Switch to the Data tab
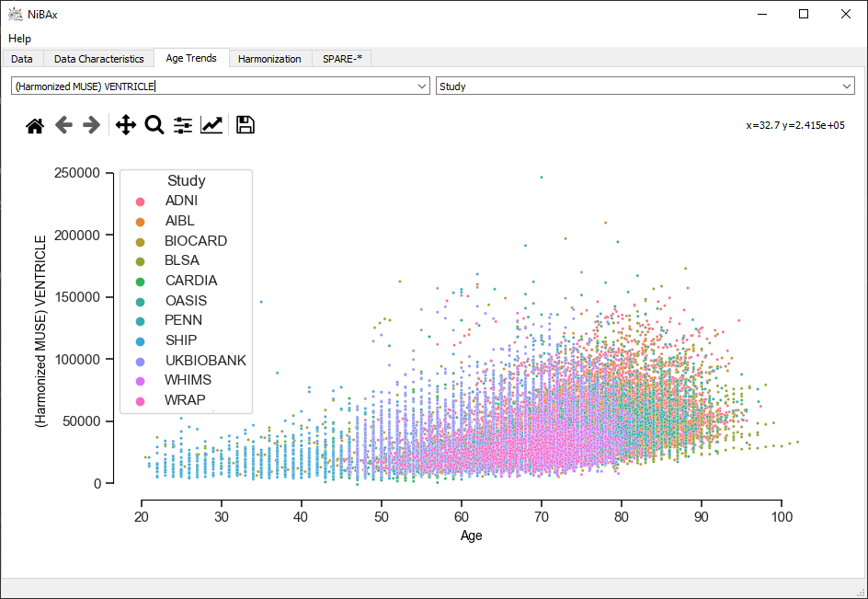Viewport: 868px width, 599px height. tap(21, 59)
